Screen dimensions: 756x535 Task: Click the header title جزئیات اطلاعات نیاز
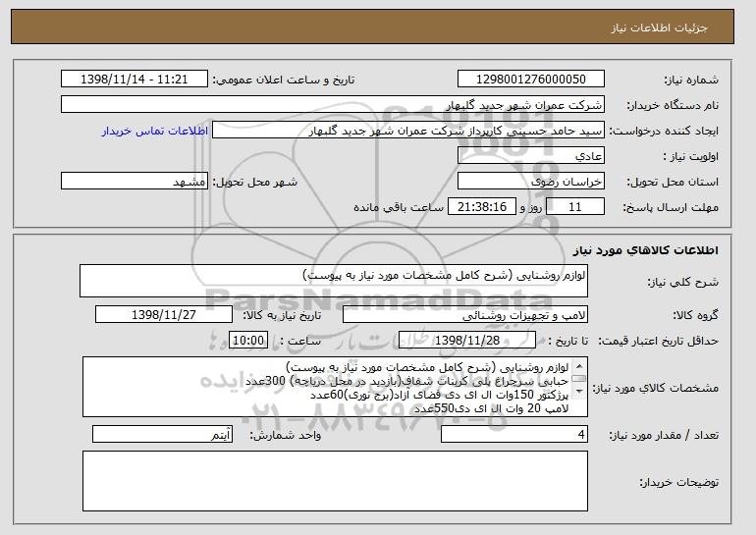(659, 27)
